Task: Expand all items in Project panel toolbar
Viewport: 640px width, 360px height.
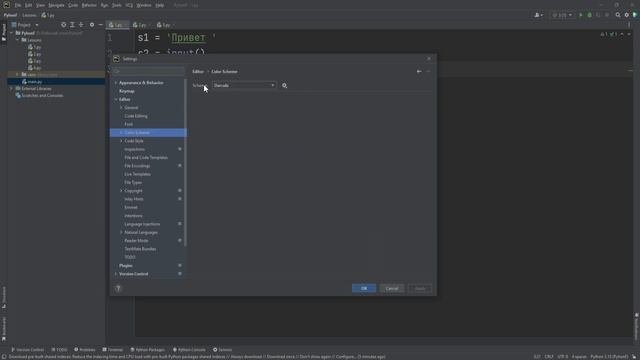Action: (x=72, y=25)
